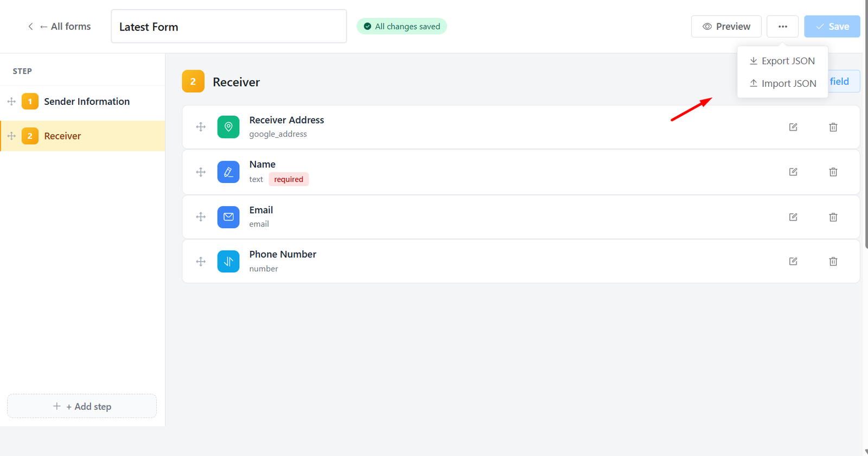Image resolution: width=868 pixels, height=456 pixels.
Task: Click the Save button
Action: [832, 27]
